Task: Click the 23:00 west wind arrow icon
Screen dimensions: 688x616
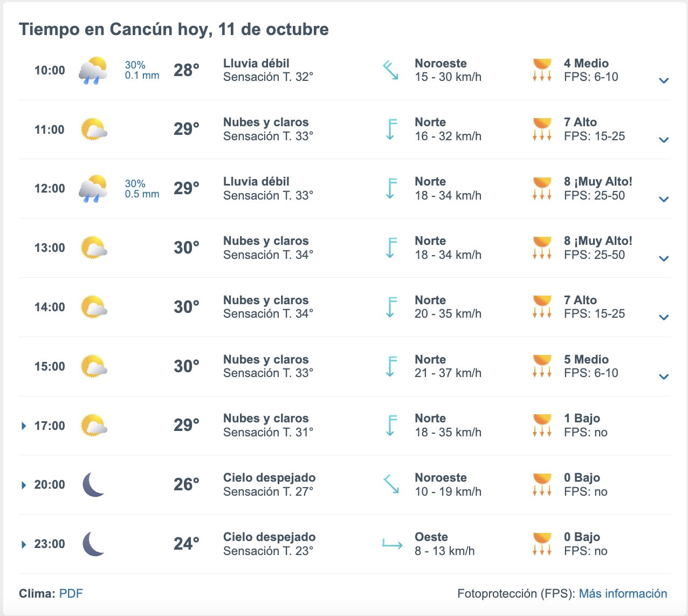Action: 392,544
